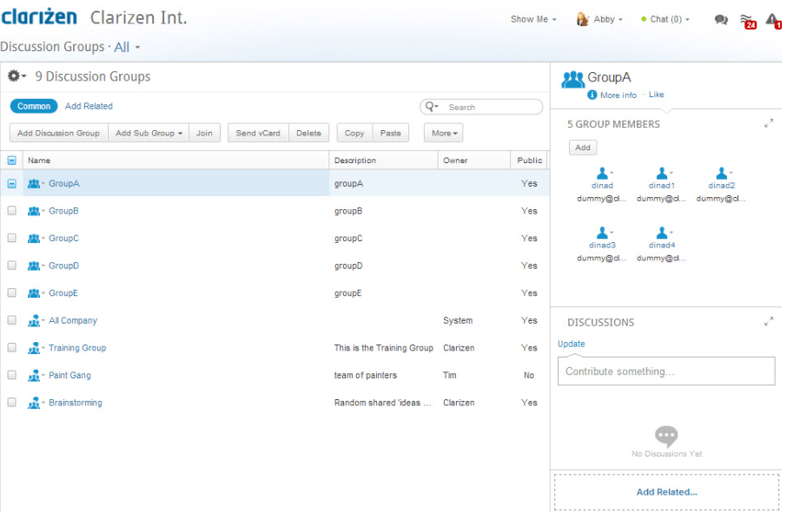This screenshot has height=532, width=787.
Task: Open the discussions speech bubble icon
Action: (x=720, y=20)
